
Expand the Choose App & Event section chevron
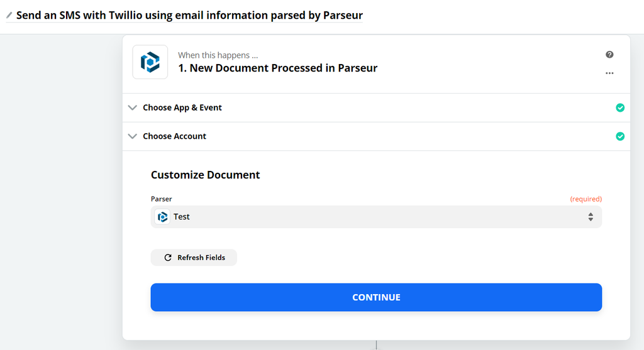tap(132, 107)
